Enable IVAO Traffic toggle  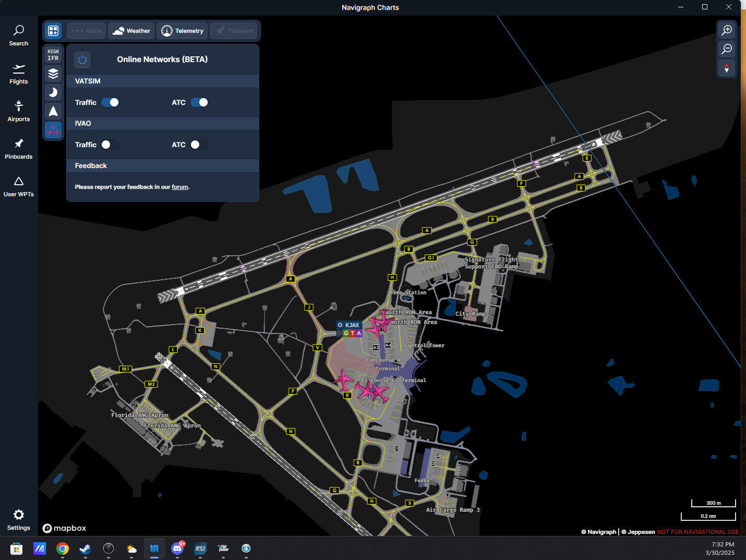click(110, 145)
